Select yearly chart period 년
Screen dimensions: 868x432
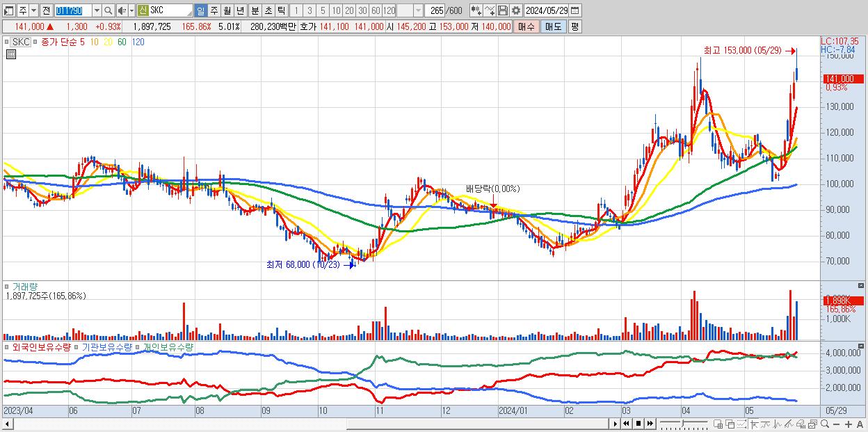click(240, 10)
